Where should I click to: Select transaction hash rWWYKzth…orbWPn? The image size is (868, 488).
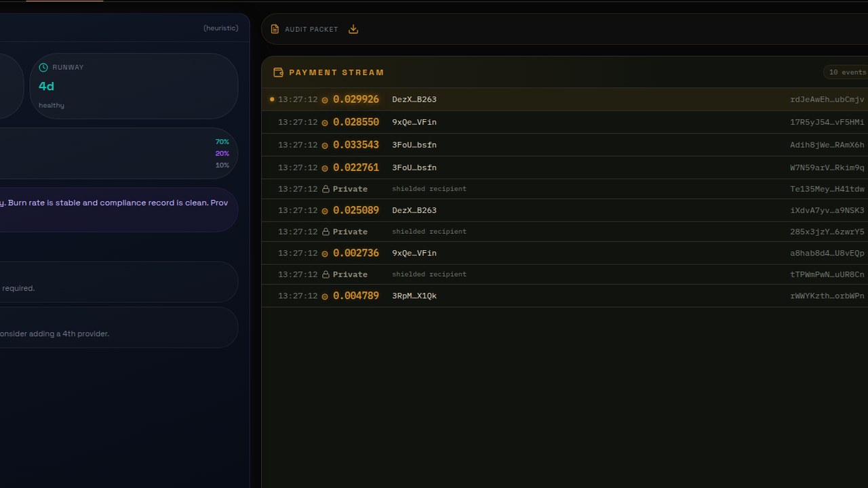[827, 296]
